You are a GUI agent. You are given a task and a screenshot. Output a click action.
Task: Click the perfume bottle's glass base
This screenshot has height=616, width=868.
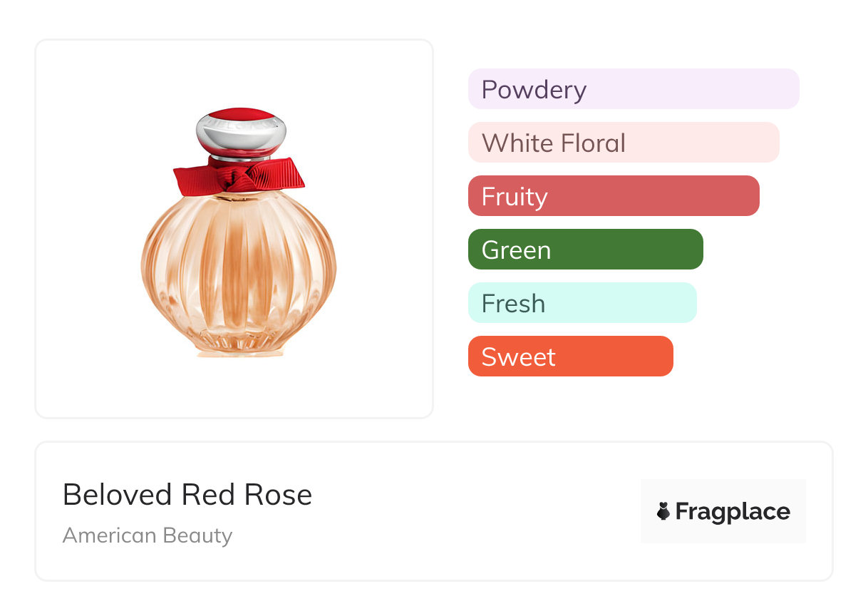(239, 347)
